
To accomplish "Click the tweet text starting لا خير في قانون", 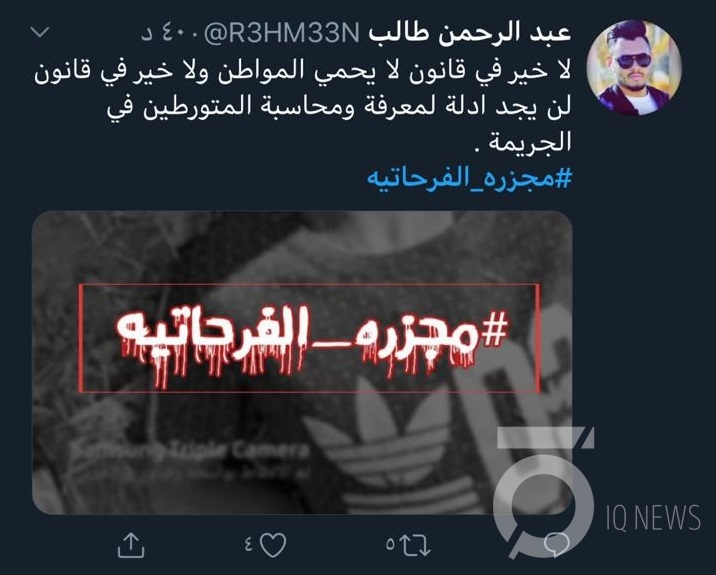I will (x=302, y=106).
